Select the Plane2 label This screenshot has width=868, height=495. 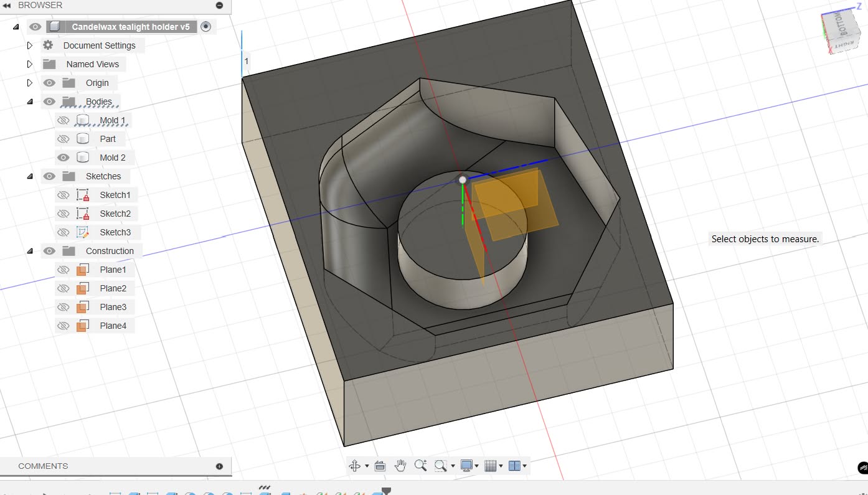click(x=113, y=288)
